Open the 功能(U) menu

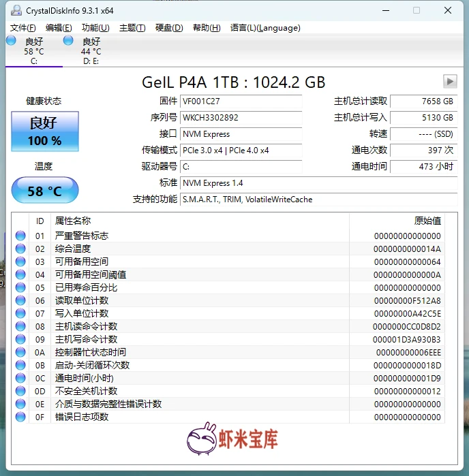pos(95,28)
